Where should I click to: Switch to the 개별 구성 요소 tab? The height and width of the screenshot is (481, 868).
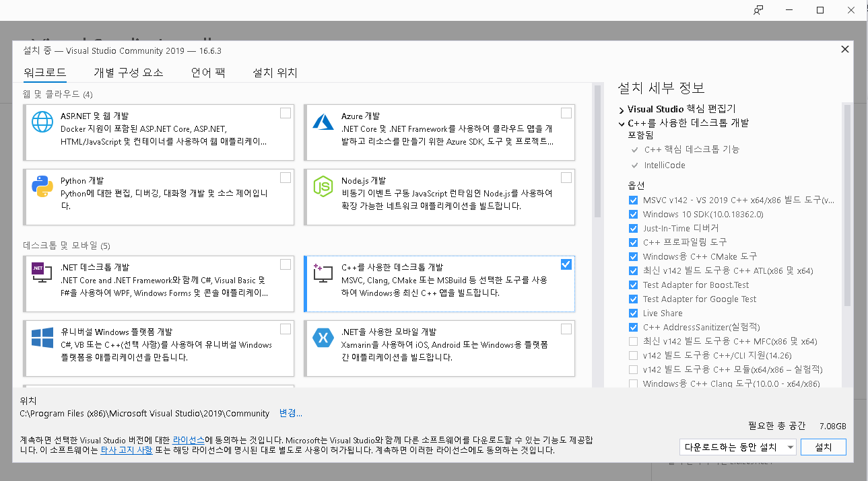[x=129, y=73]
